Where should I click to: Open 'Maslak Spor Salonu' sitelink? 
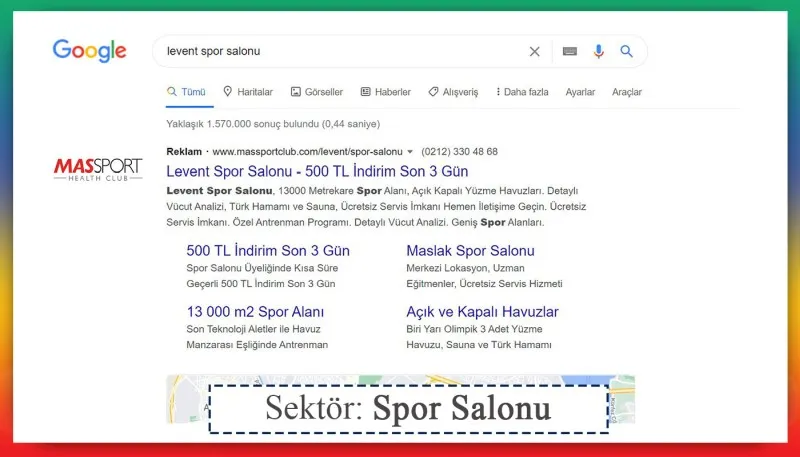(470, 250)
